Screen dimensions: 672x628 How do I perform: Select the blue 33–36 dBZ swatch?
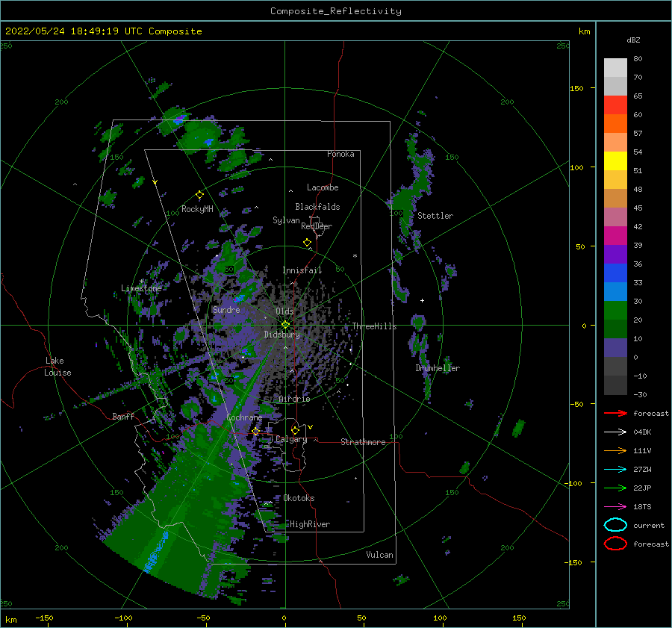pyautogui.click(x=615, y=273)
